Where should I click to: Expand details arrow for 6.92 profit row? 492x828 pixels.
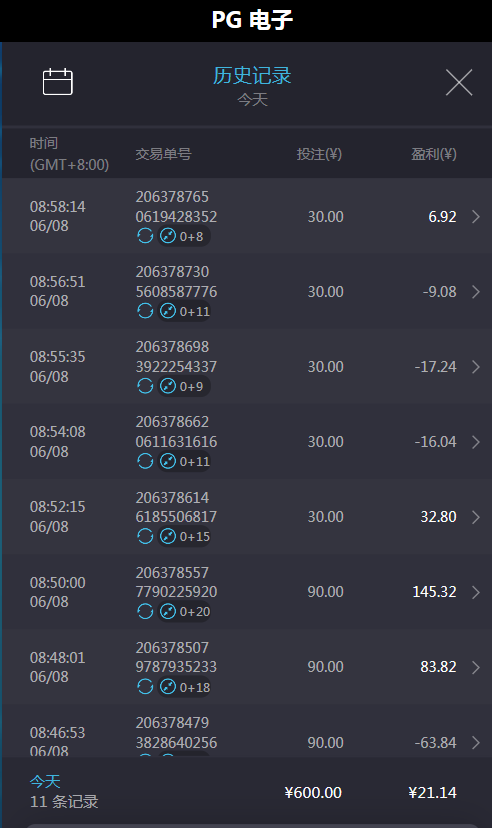point(476,217)
